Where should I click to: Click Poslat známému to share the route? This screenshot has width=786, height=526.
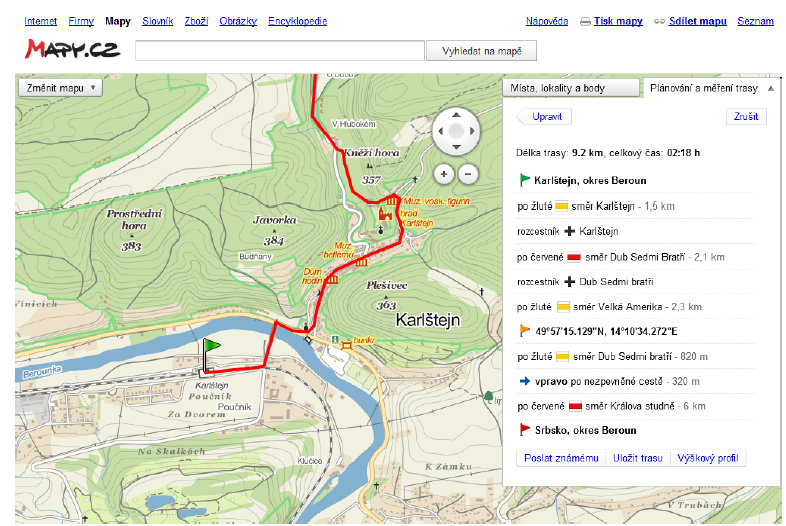coord(561,458)
